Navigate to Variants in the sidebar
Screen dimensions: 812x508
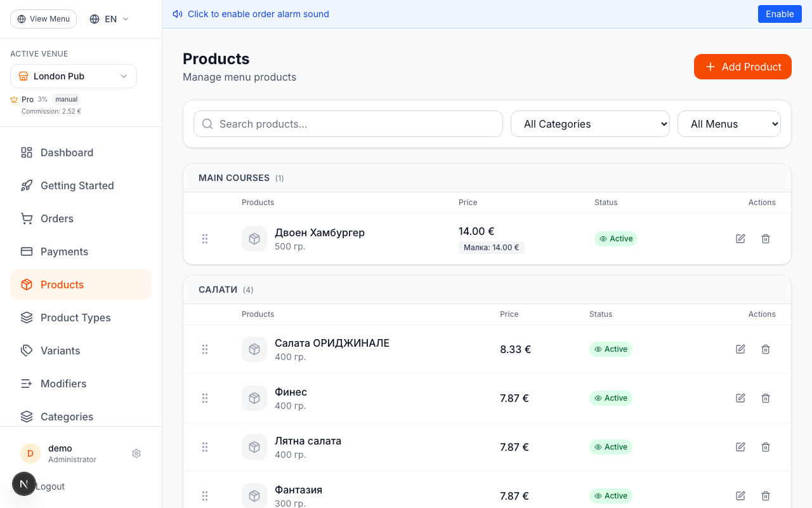[60, 351]
